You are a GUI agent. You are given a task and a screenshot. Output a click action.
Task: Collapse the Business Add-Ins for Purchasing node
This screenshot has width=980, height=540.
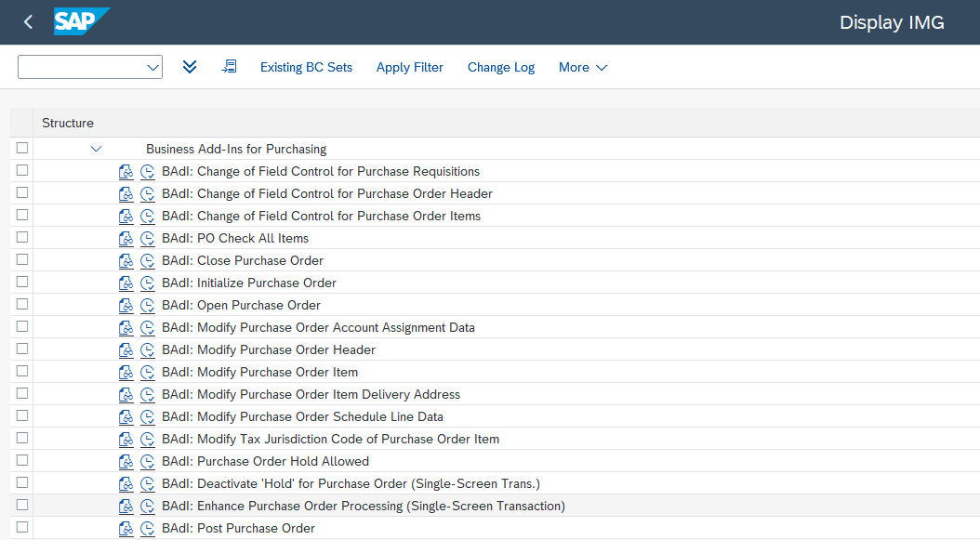(x=96, y=149)
